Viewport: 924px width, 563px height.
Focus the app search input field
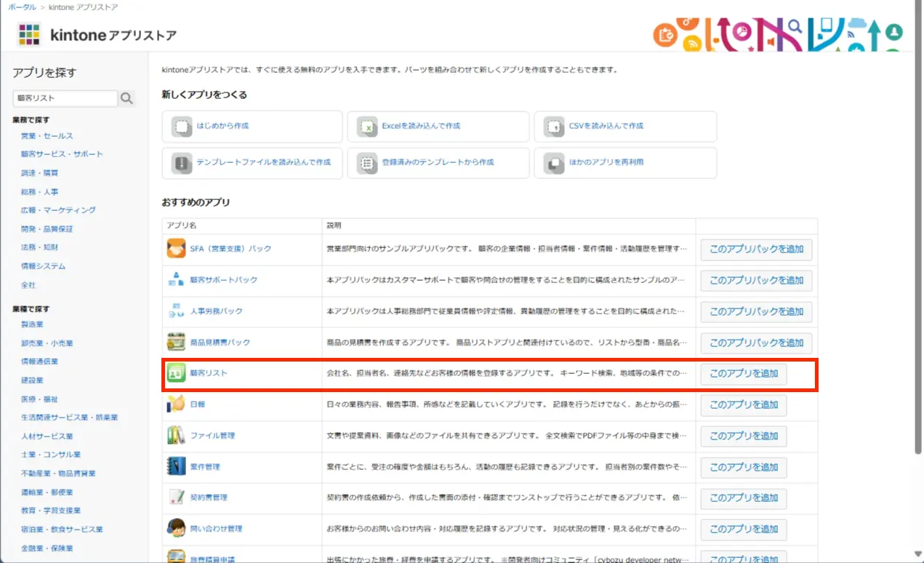pos(65,98)
